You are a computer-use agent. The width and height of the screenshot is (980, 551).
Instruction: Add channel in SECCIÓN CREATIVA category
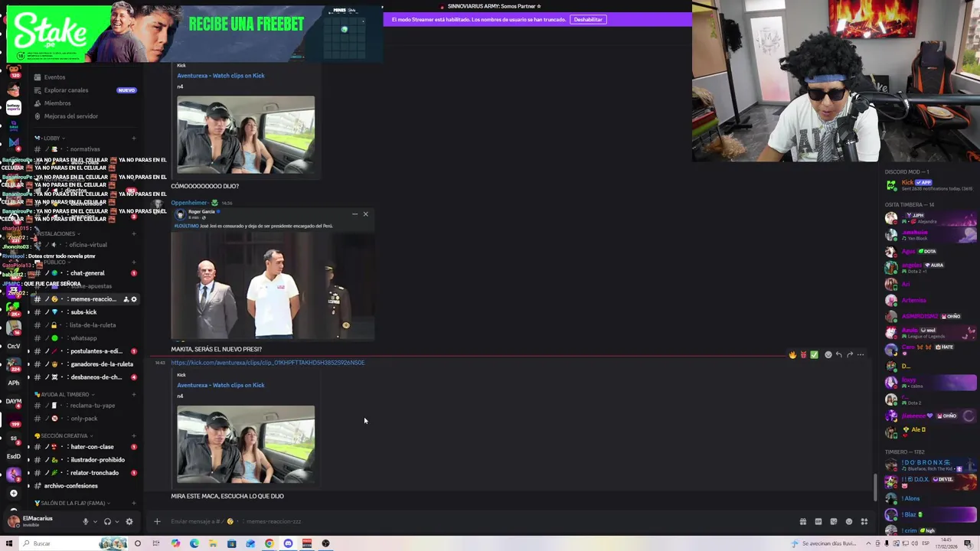click(x=134, y=436)
